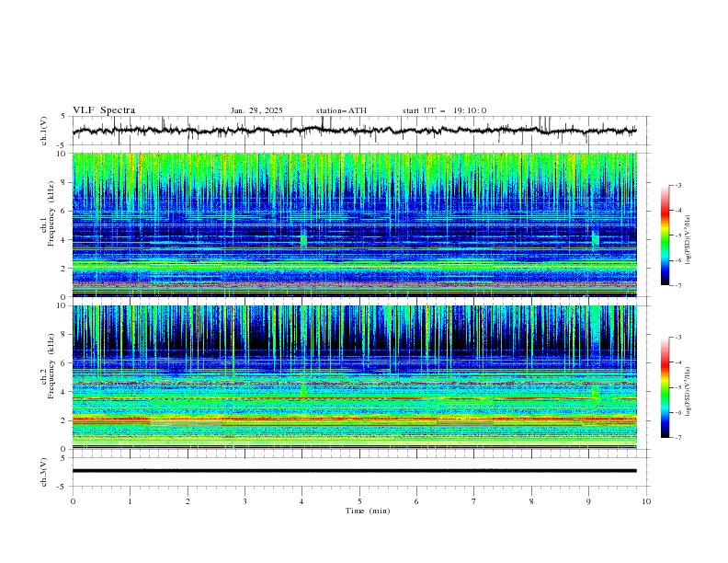Click the 'ch.3(V)' waveform axis label
This screenshot has height=563, width=728.
point(44,472)
